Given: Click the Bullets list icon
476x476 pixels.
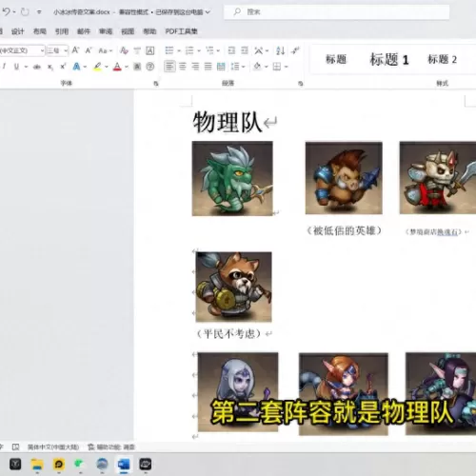Looking at the screenshot, I should [169, 50].
